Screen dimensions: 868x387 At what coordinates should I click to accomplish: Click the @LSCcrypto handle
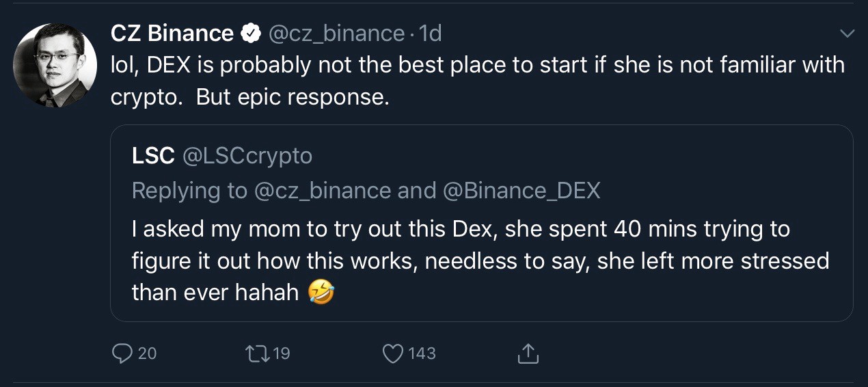(247, 156)
